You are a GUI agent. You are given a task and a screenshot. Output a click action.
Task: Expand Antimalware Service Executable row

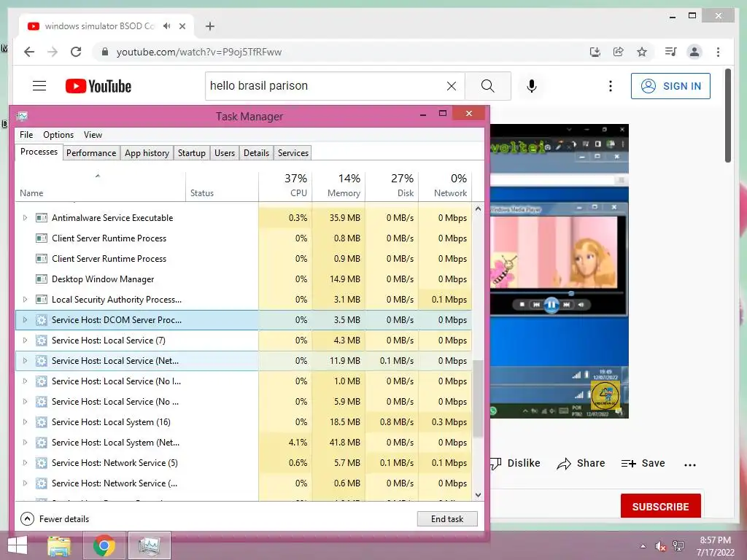tap(25, 217)
